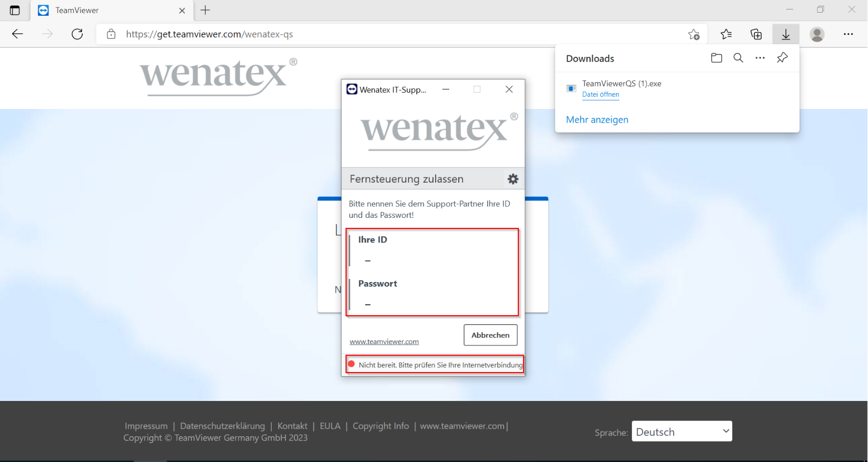Click the forward navigation arrow

pos(47,34)
